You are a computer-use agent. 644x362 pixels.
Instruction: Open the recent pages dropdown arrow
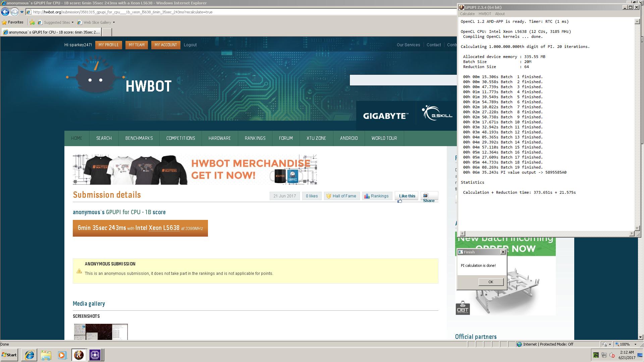click(22, 12)
